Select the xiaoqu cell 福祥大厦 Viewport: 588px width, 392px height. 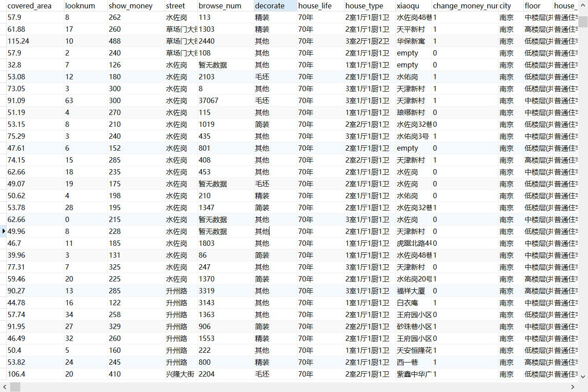point(413,291)
